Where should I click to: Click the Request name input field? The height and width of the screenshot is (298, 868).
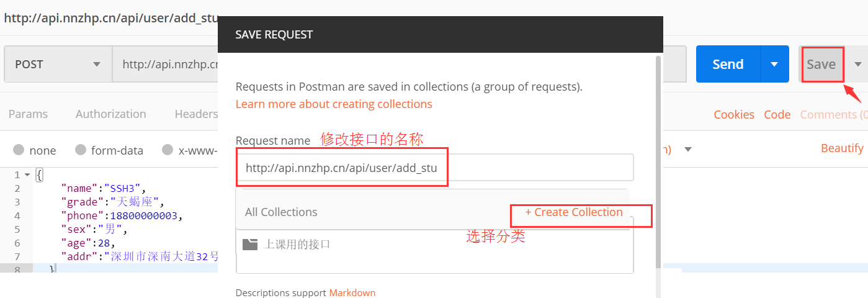(434, 168)
